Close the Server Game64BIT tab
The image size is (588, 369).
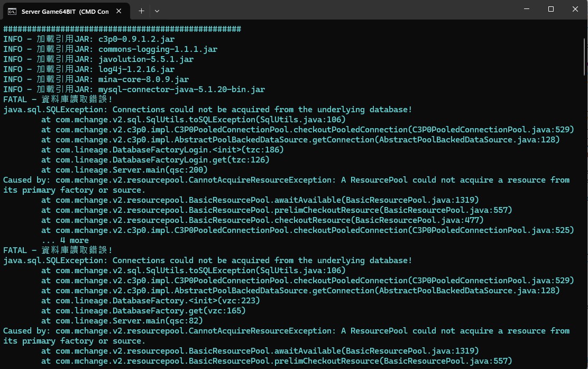119,11
